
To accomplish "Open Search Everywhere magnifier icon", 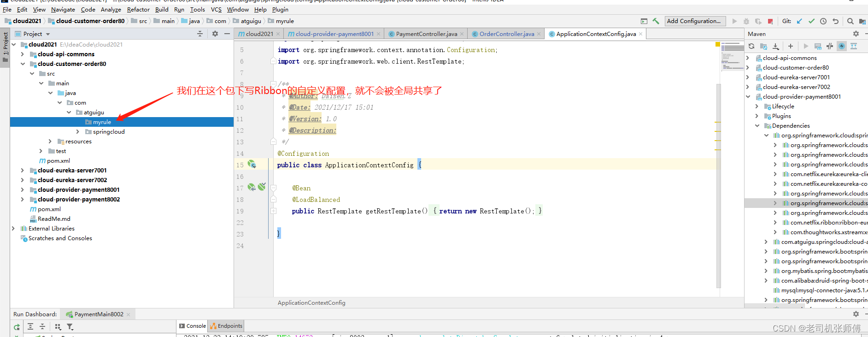I will tap(850, 21).
